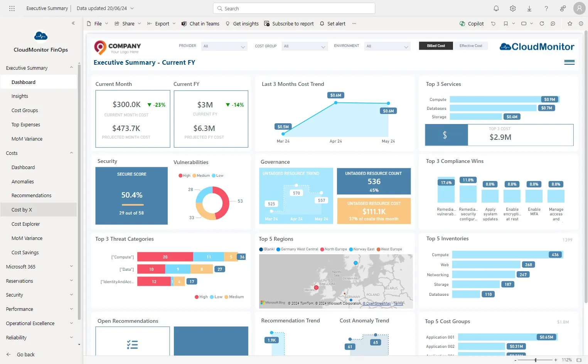Favorite the report with star icon
Screen dimensions: 588x364
pos(570,23)
